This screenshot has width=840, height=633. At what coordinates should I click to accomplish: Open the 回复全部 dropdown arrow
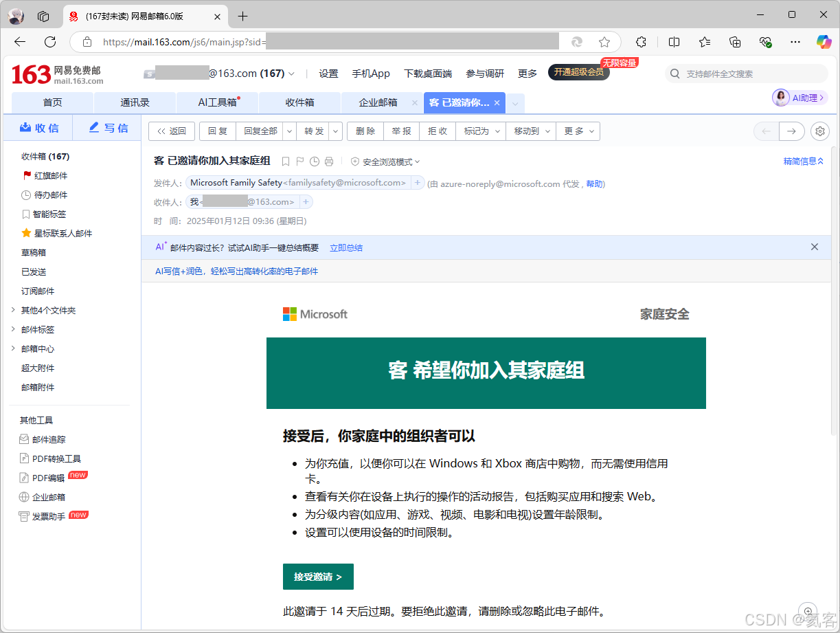tap(289, 131)
